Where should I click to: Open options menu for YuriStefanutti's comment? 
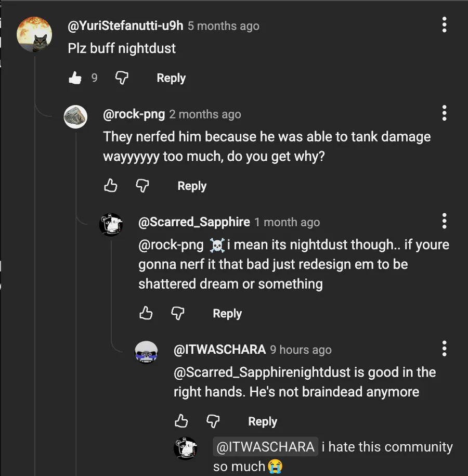click(444, 25)
